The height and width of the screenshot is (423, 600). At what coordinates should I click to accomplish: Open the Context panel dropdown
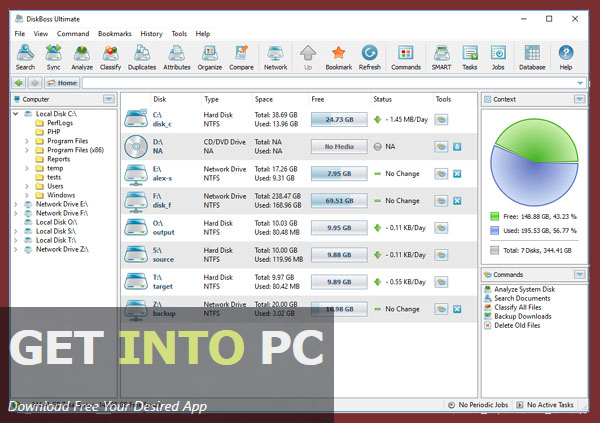(x=579, y=99)
